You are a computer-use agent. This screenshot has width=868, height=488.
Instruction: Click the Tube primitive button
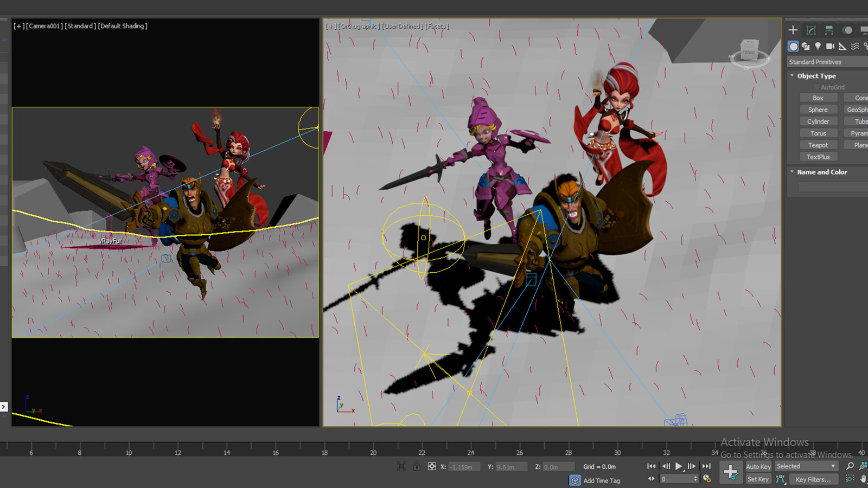pyautogui.click(x=856, y=121)
